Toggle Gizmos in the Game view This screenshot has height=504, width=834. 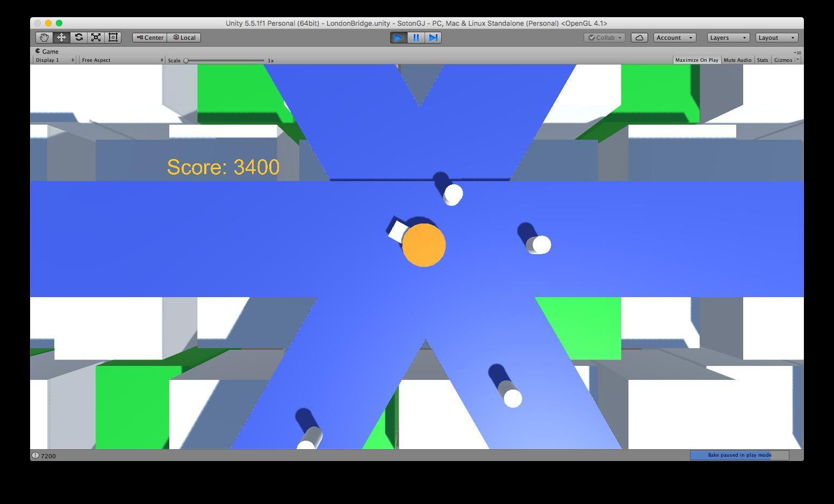783,60
